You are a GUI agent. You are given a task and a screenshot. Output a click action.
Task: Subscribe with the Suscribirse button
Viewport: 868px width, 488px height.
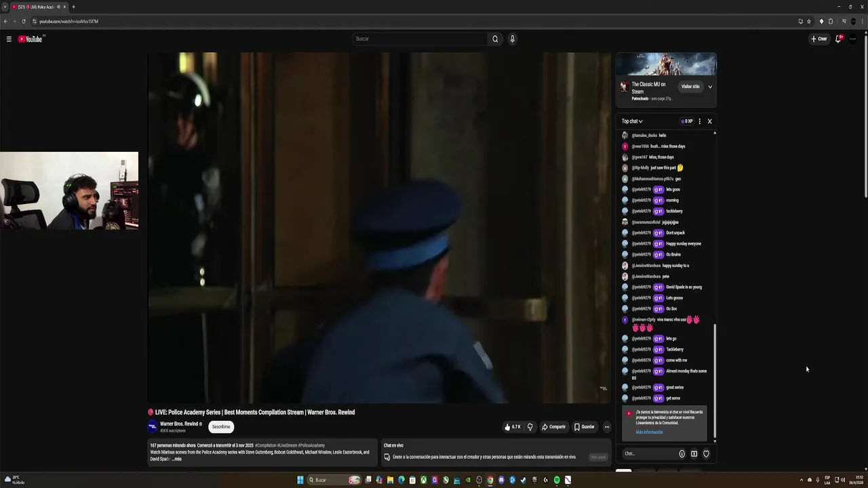point(221,426)
